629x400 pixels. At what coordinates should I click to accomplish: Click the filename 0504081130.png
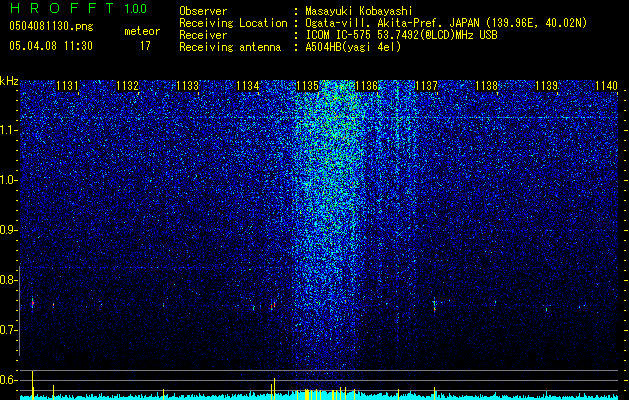51,27
